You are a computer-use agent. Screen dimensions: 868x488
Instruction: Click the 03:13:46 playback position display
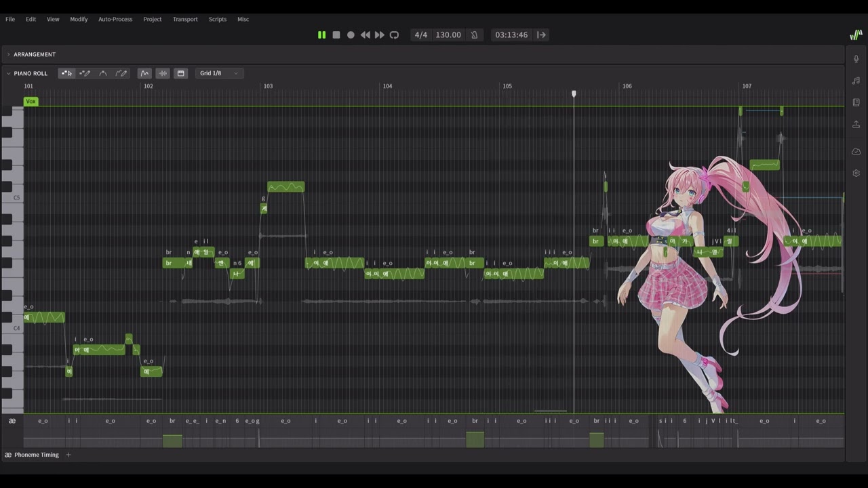[x=511, y=35]
